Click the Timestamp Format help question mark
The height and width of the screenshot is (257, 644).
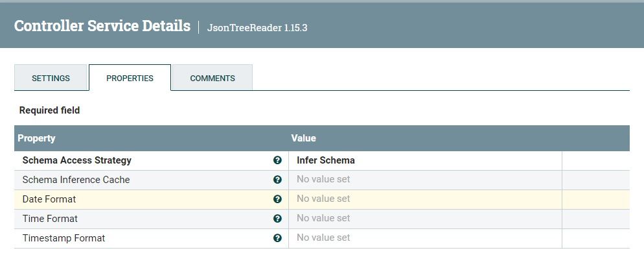277,238
